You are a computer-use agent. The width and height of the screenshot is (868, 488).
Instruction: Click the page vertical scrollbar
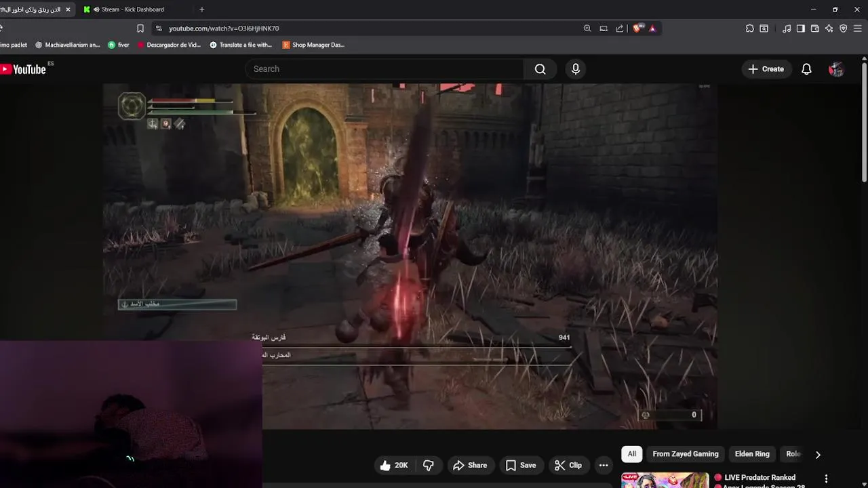click(864, 122)
